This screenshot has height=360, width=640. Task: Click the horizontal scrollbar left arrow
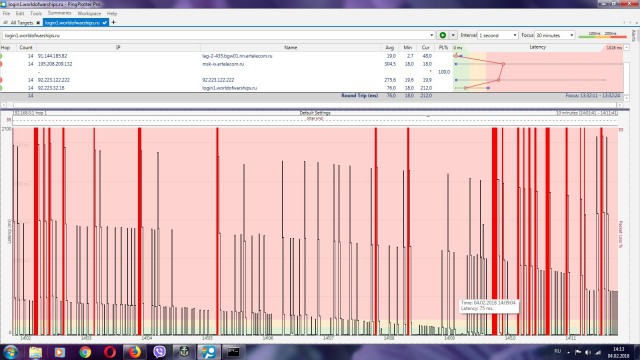4,105
